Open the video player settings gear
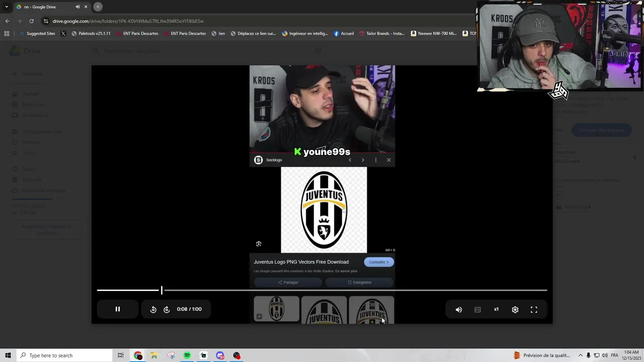The image size is (644, 362). (x=515, y=310)
